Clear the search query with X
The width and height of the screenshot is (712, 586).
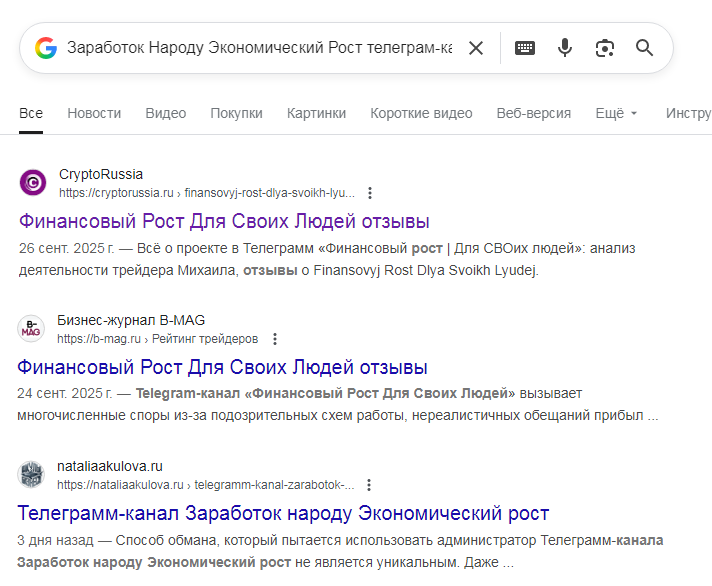[x=476, y=48]
